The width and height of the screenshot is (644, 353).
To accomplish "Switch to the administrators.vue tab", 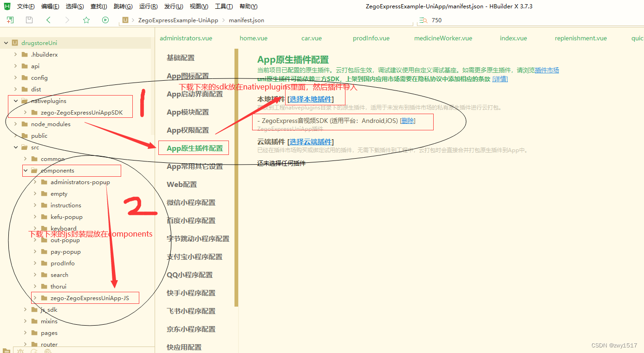I will click(186, 39).
